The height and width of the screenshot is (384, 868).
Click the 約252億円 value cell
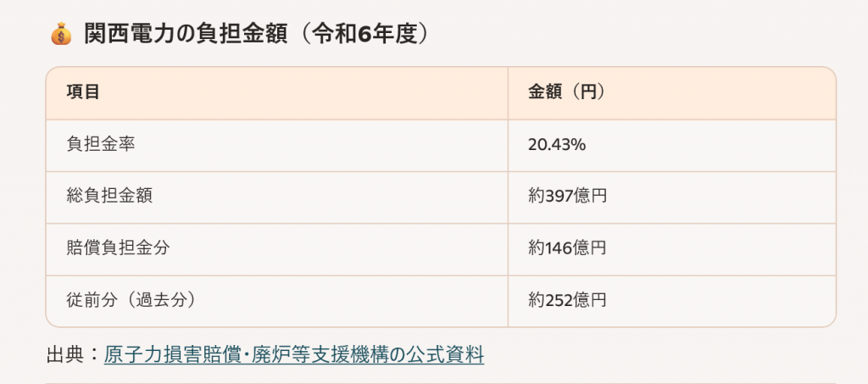(x=567, y=300)
